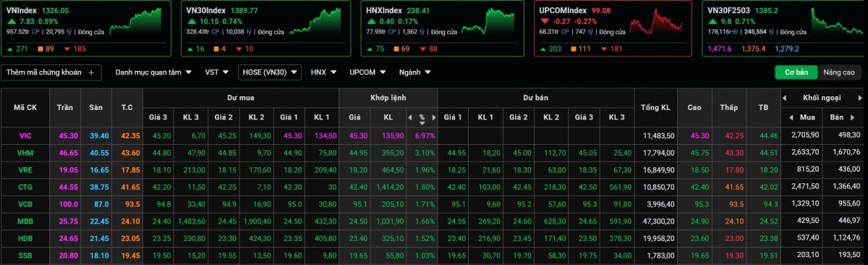The image size is (868, 265).
Task: Click the Trần column header
Action: coord(65,107)
